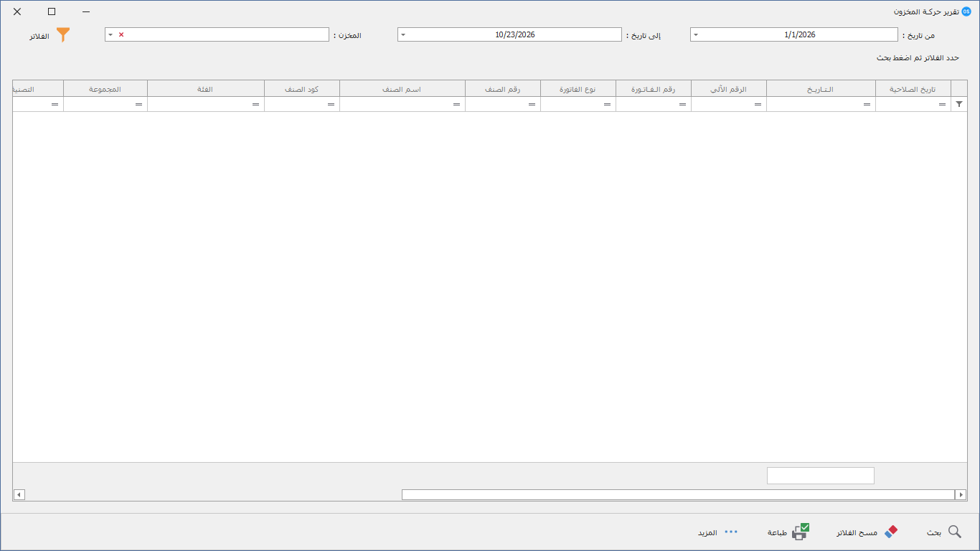Click the orange funnel Filters icon
This screenshot has width=980, height=551.
pos(63,34)
